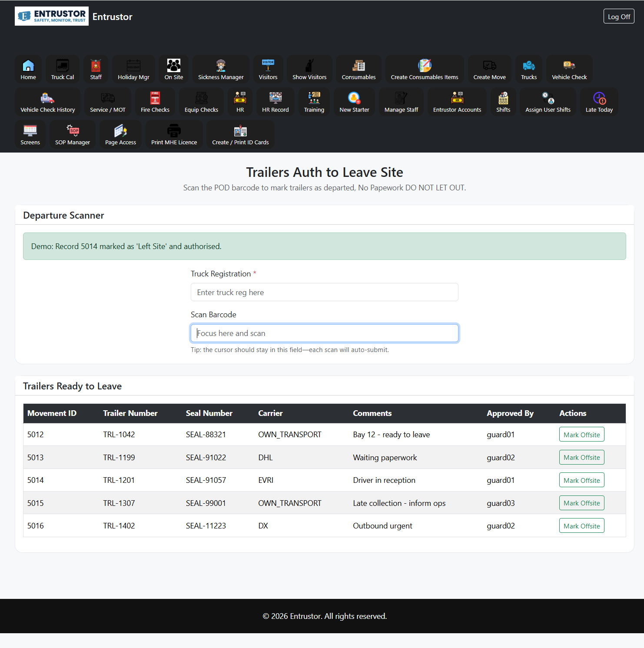Screen dimensions: 644x648
Task: Open Create Consumables Items icon
Action: (x=424, y=66)
